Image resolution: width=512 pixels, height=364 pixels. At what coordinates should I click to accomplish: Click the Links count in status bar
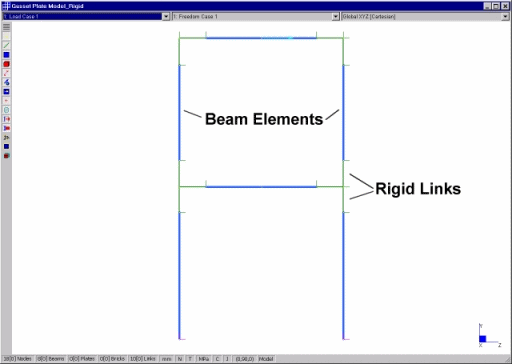click(x=143, y=359)
